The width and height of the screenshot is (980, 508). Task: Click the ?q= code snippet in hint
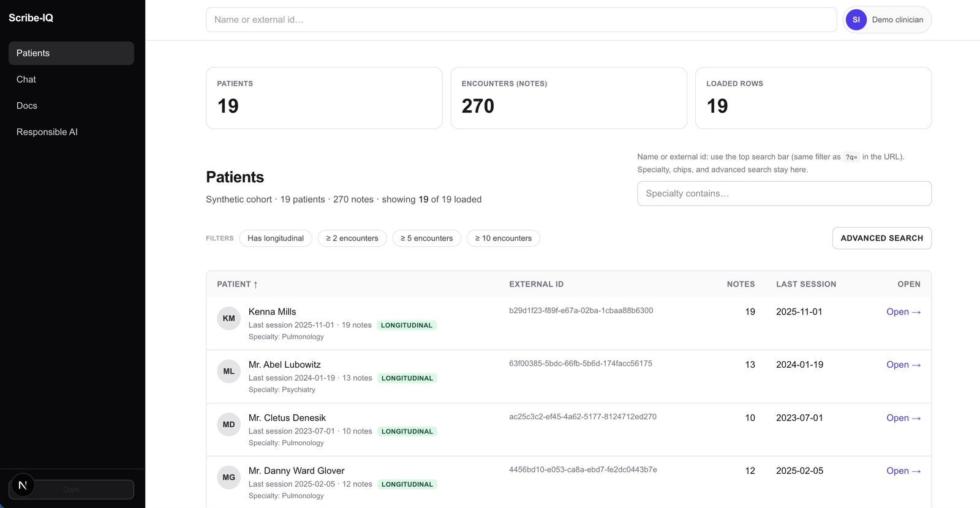[x=851, y=157]
